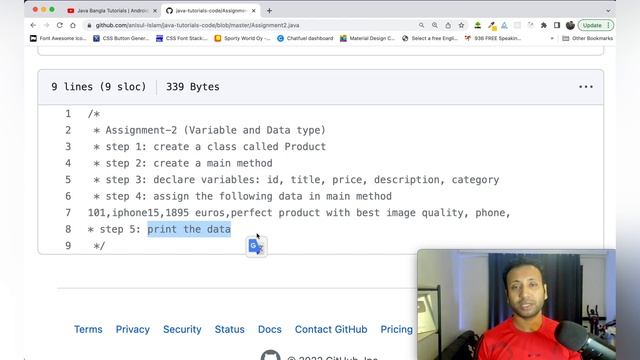Open the browser home page icon
Image resolution: width=640 pixels, height=360 pixels.
coord(73,25)
